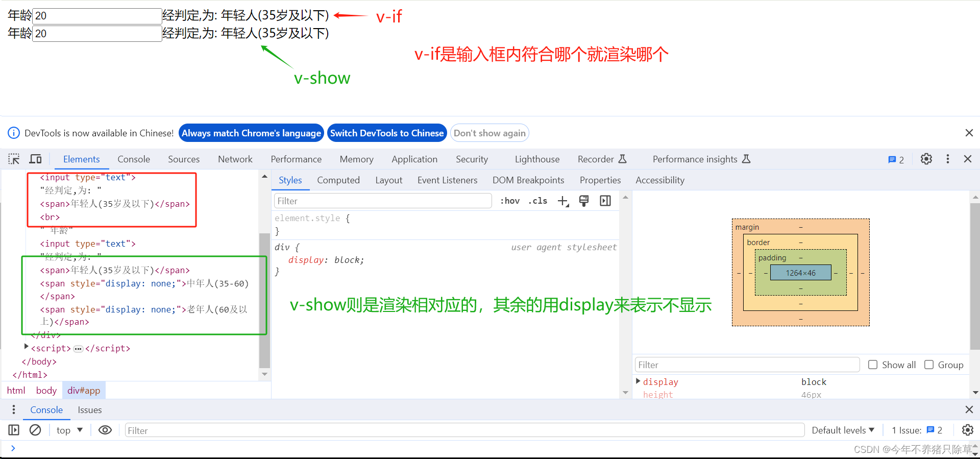The image size is (980, 459).
Task: Enable the Show all checkbox
Action: pos(873,365)
